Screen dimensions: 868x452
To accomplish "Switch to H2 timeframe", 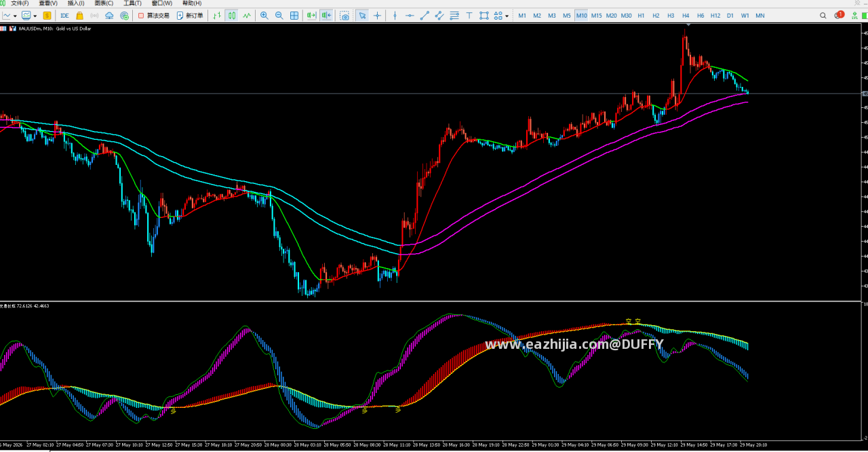I will [x=656, y=16].
